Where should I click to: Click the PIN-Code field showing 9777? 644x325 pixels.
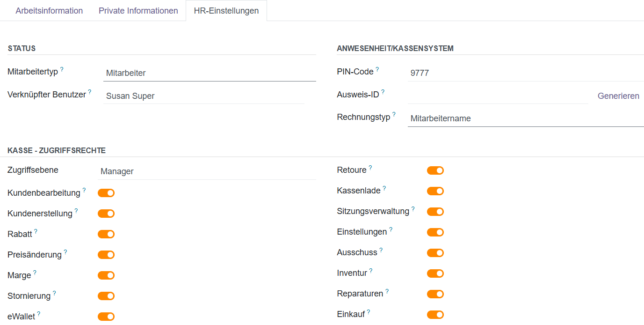[525, 73]
